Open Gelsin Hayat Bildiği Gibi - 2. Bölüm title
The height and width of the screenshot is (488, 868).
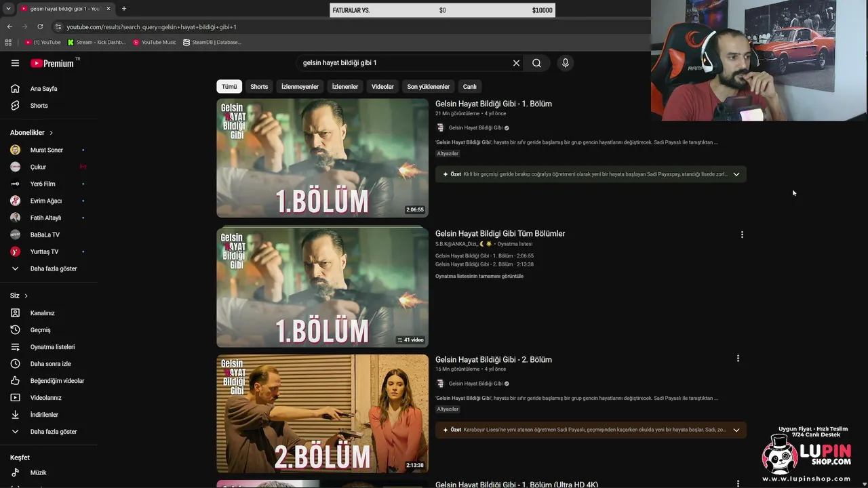tap(494, 359)
